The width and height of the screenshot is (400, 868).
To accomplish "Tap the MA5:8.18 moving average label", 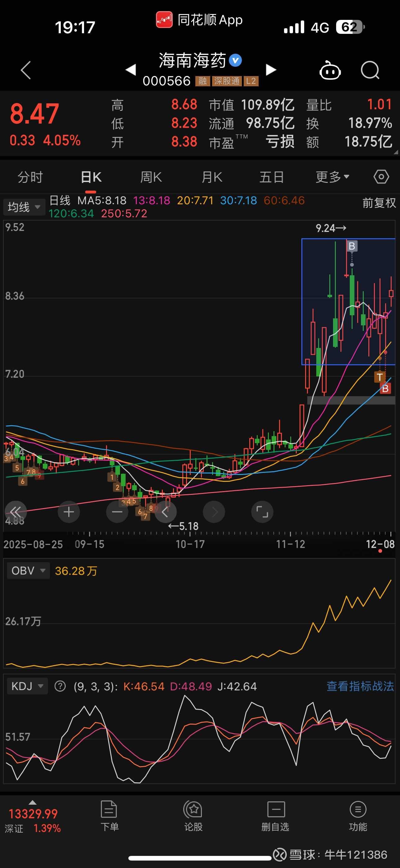I will [x=102, y=201].
